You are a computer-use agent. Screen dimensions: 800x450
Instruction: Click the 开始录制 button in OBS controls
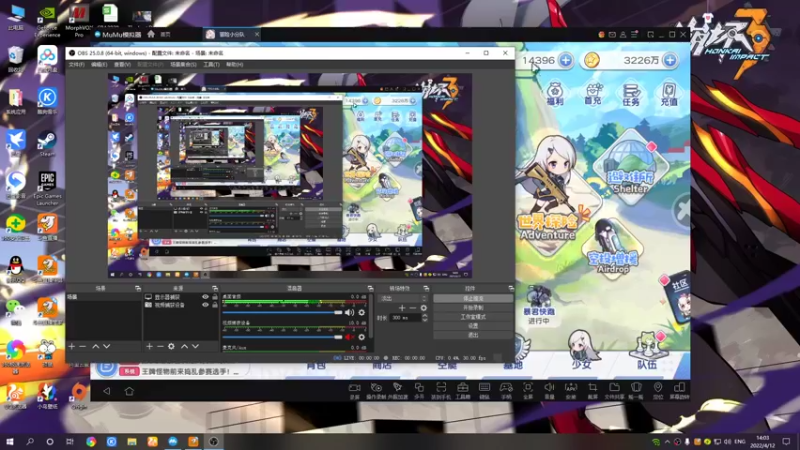(473, 308)
